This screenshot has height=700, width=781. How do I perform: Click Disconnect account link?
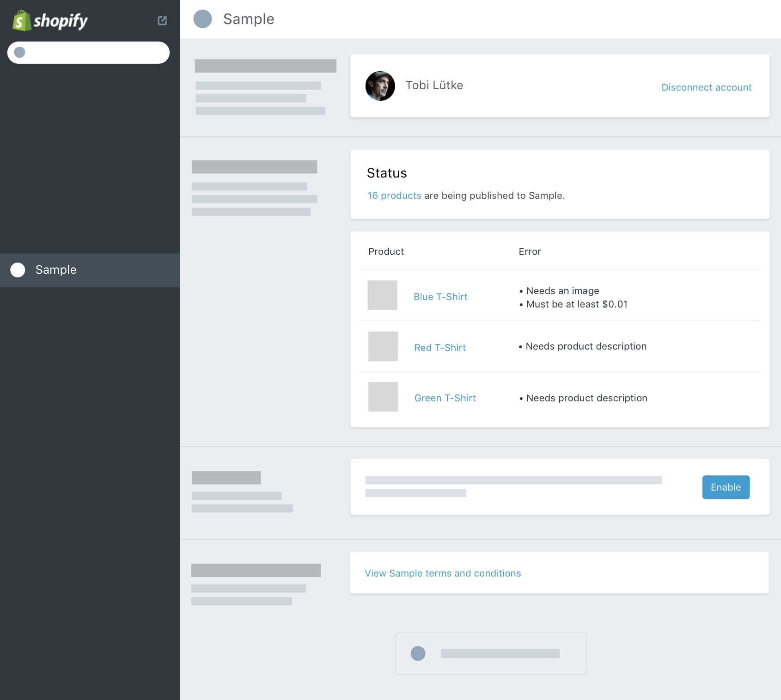coord(706,87)
